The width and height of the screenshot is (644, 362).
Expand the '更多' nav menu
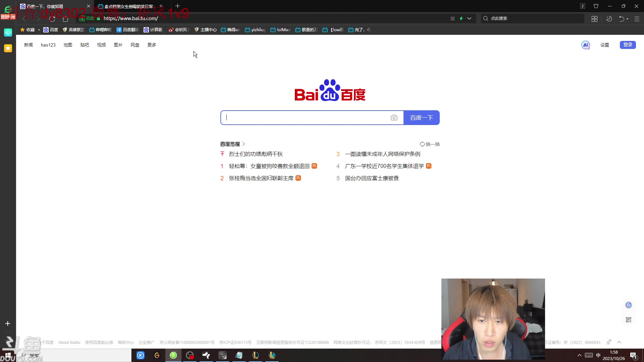coord(152,45)
